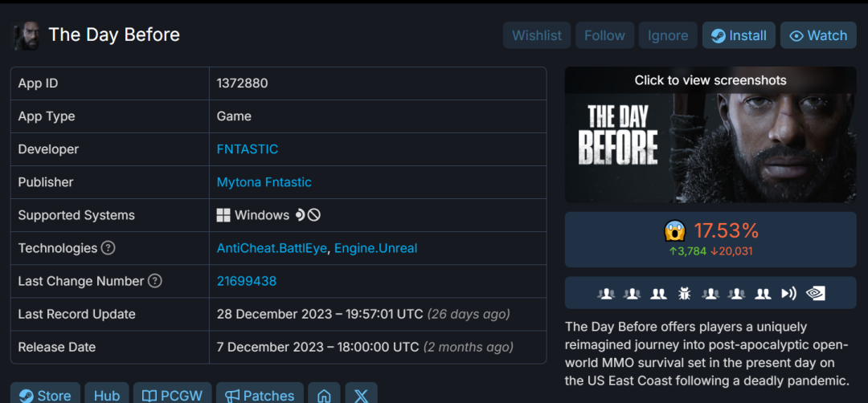868x403 pixels.
Task: Toggle Ignore for this game
Action: tap(668, 35)
